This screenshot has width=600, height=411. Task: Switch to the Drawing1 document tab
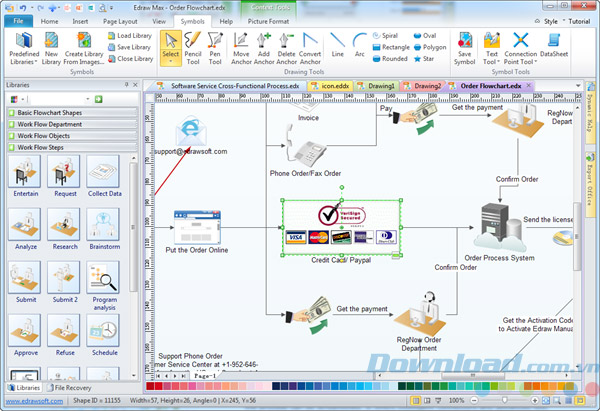(x=377, y=86)
